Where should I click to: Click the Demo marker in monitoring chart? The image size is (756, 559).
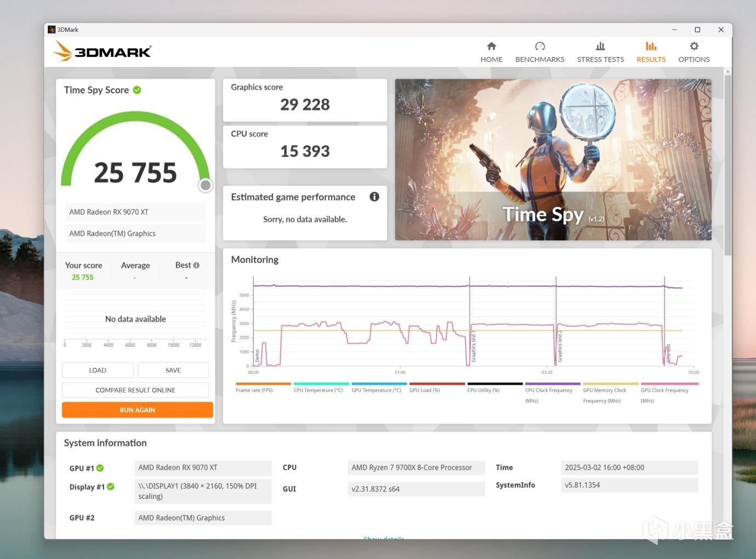click(x=257, y=355)
